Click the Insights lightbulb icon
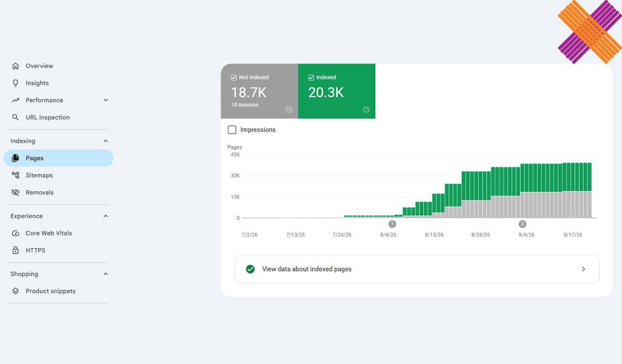This screenshot has height=364, width=622. click(15, 83)
